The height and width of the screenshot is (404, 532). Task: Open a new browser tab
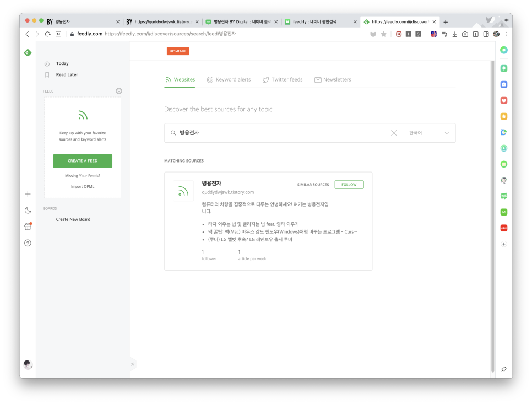pos(446,22)
